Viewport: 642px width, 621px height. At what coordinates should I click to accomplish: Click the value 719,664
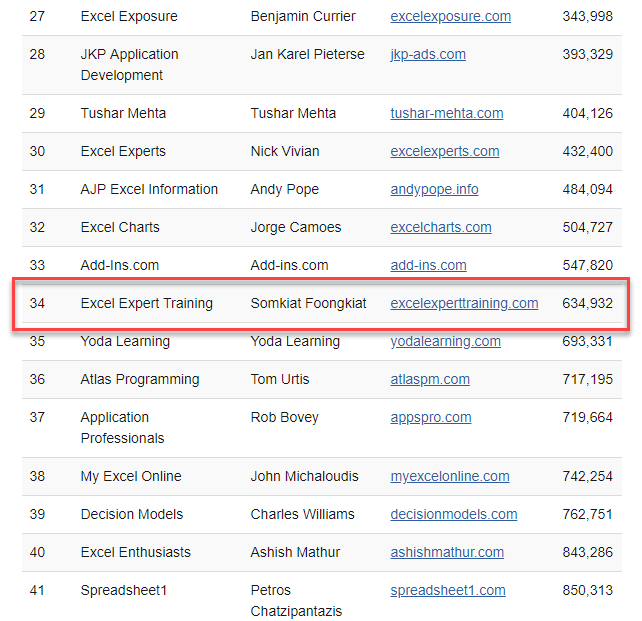tap(588, 418)
